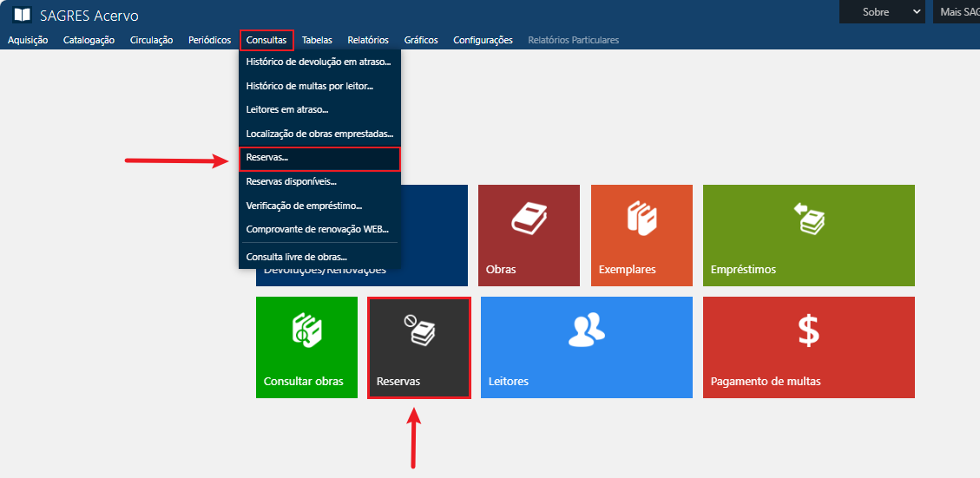Viewport: 980px width, 478px height.
Task: Open the Circulação menu
Action: pyautogui.click(x=151, y=40)
